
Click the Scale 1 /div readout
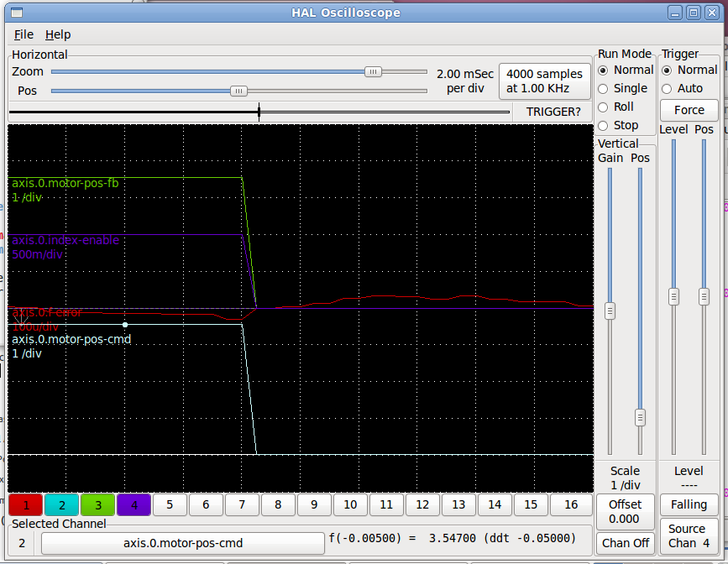click(x=625, y=478)
